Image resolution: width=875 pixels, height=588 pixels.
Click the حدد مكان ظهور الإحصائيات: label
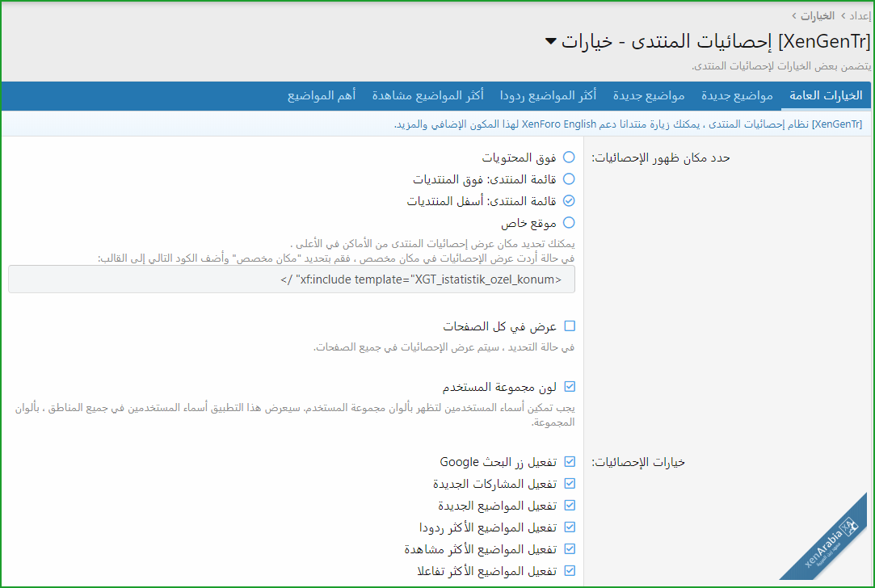[x=661, y=157]
